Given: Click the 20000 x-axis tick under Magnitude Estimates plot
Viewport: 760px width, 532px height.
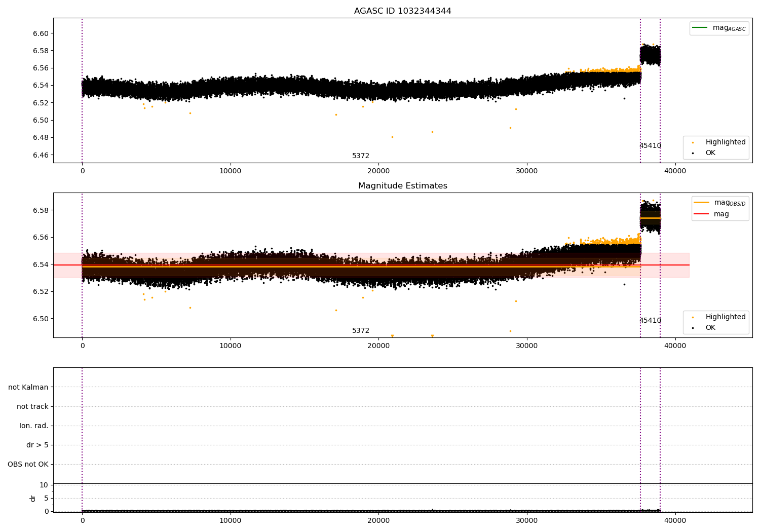Looking at the screenshot, I should (x=378, y=346).
